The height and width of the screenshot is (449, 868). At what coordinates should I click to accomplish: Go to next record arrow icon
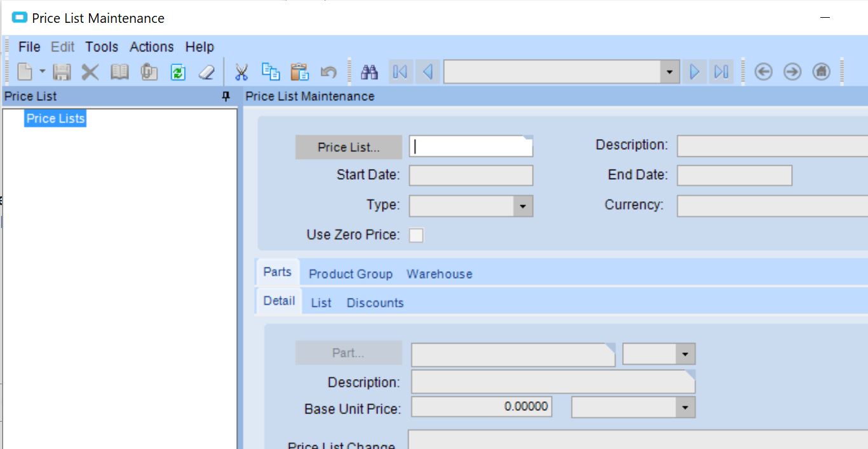pyautogui.click(x=695, y=72)
